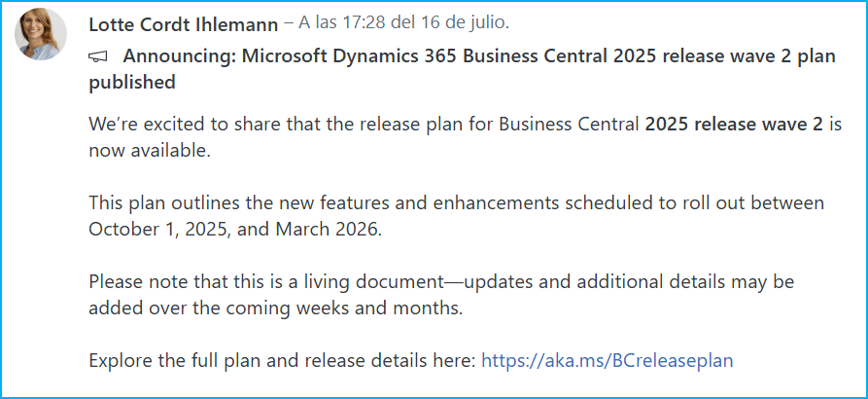Click the "now available." line
Screen dimensions: 868x399
coord(149,151)
